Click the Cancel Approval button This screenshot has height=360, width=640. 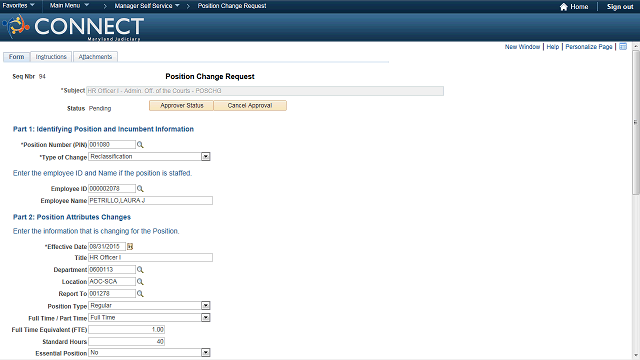tap(250, 106)
